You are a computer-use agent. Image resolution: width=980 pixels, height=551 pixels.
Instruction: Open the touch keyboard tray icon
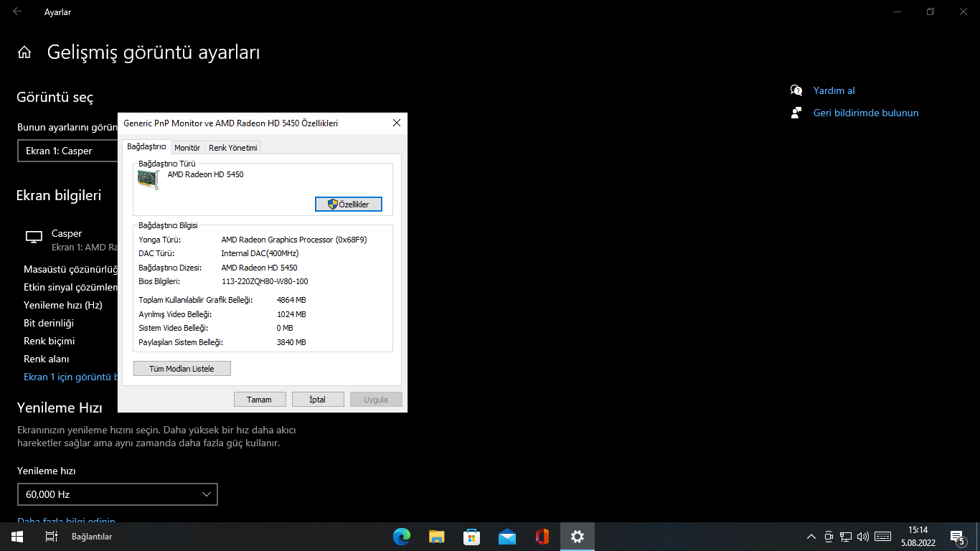coord(883,537)
